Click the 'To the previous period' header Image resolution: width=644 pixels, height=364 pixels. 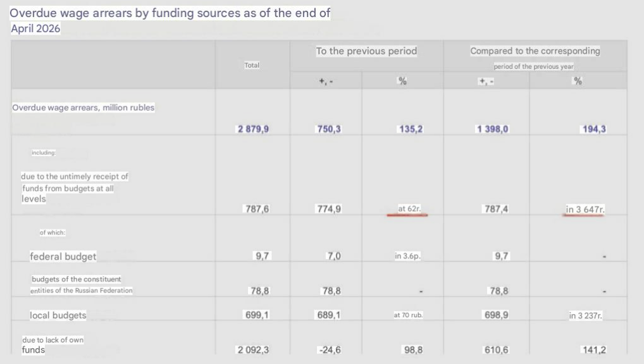pyautogui.click(x=366, y=51)
